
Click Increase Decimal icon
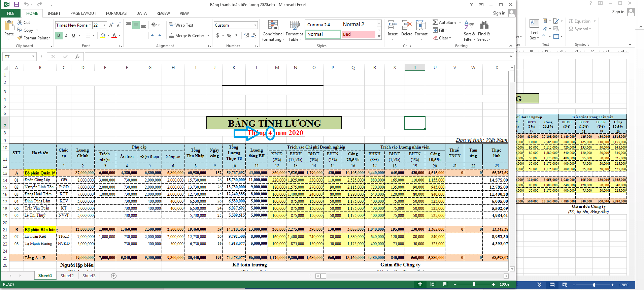click(x=246, y=35)
